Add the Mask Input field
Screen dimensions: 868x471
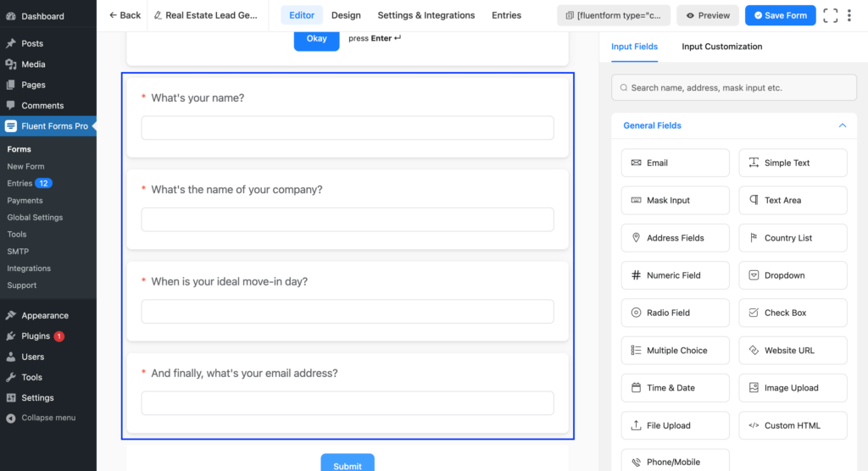[675, 201]
